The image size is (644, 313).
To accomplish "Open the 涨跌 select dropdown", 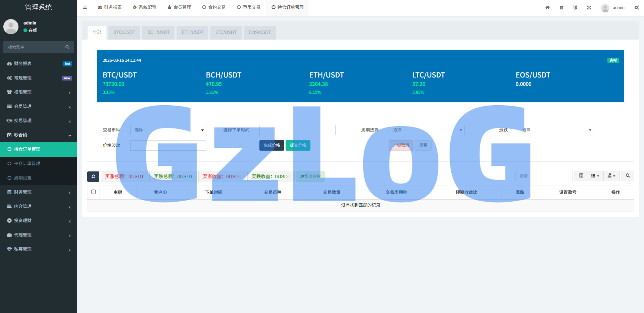I will pos(555,130).
